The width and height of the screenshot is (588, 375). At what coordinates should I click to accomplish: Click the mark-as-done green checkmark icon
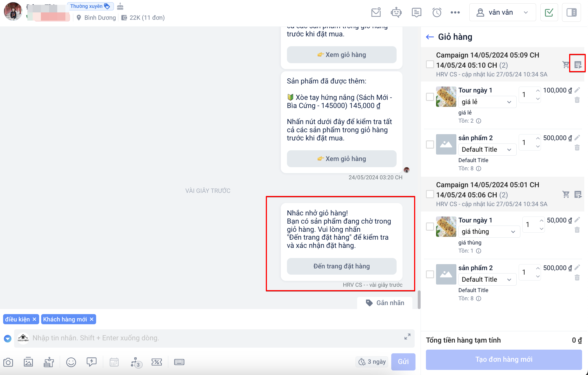coord(549,12)
